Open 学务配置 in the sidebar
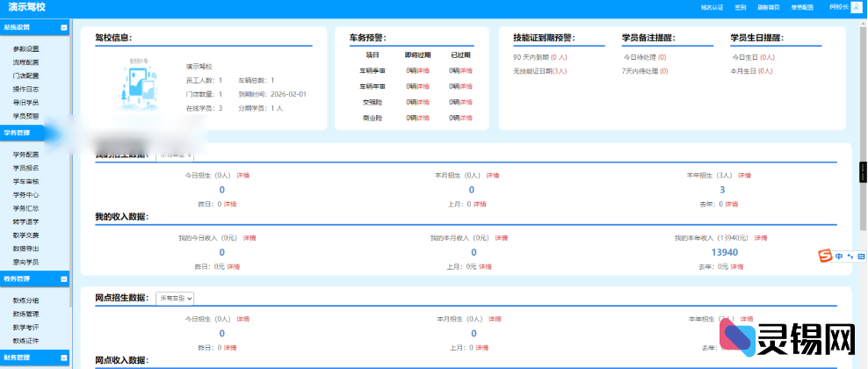This screenshot has width=868, height=369. coord(26,155)
